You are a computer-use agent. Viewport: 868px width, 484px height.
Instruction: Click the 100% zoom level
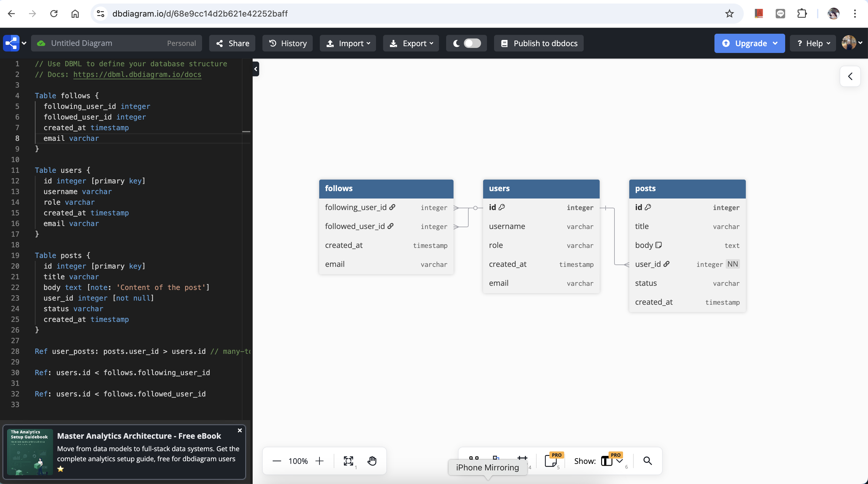[x=298, y=461]
